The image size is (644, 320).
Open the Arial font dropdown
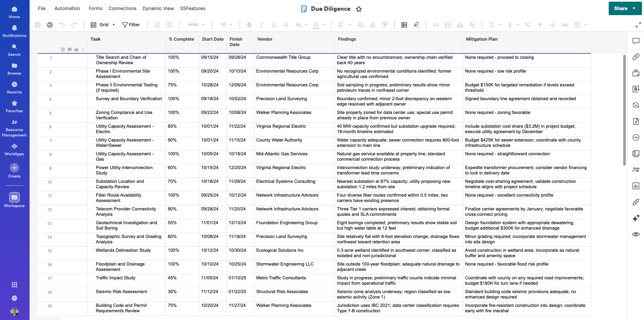[x=196, y=25]
